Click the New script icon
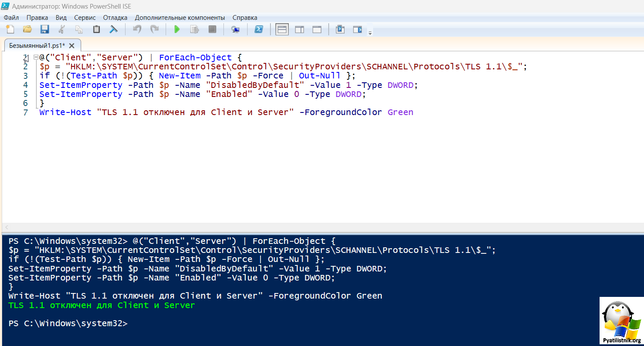Screen dimensions: 644x346 [10, 29]
